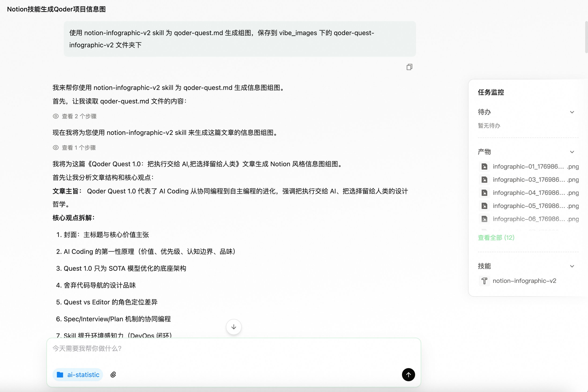Collapse the 技能 section
This screenshot has width=588, height=392.
pos(572,266)
